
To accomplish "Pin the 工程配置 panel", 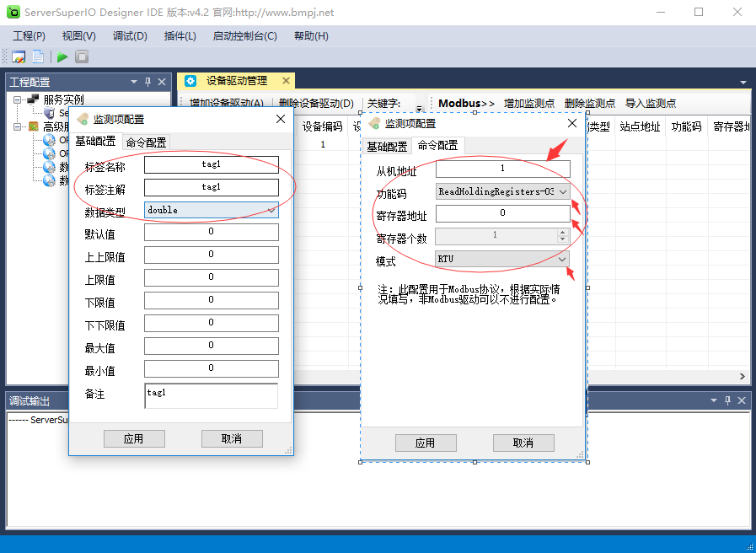I will 148,82.
